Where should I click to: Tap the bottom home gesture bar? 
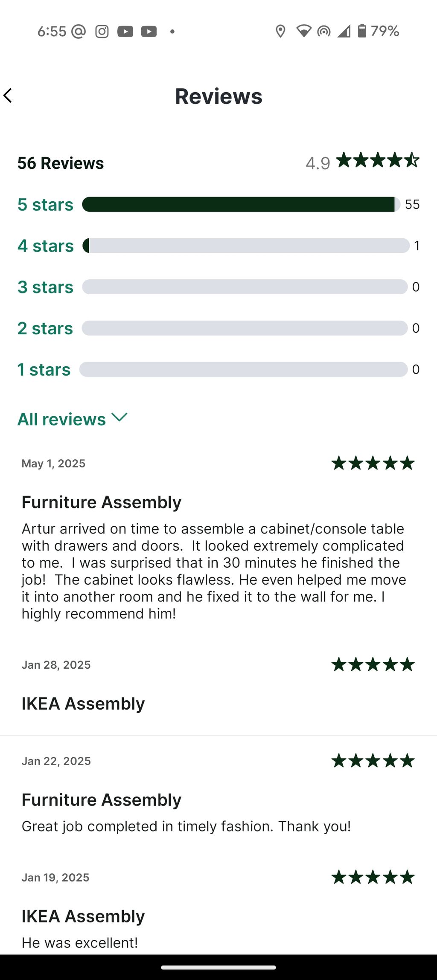(218, 968)
